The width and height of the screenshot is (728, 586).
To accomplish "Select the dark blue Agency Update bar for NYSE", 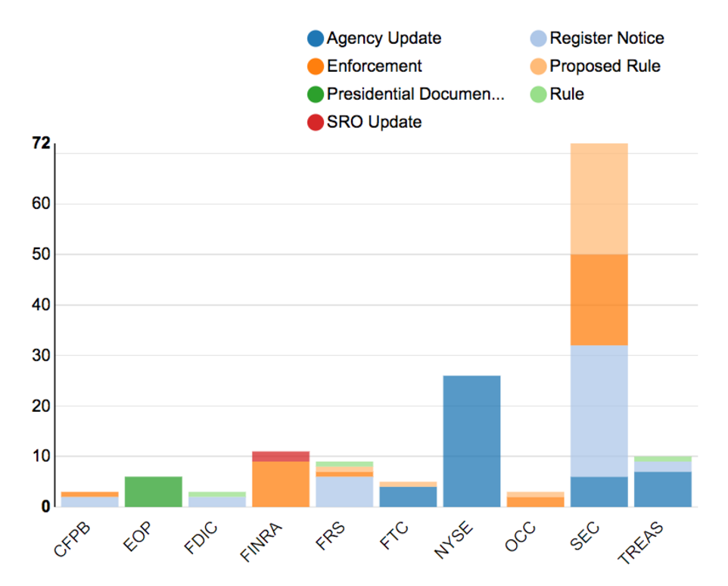I will [471, 441].
